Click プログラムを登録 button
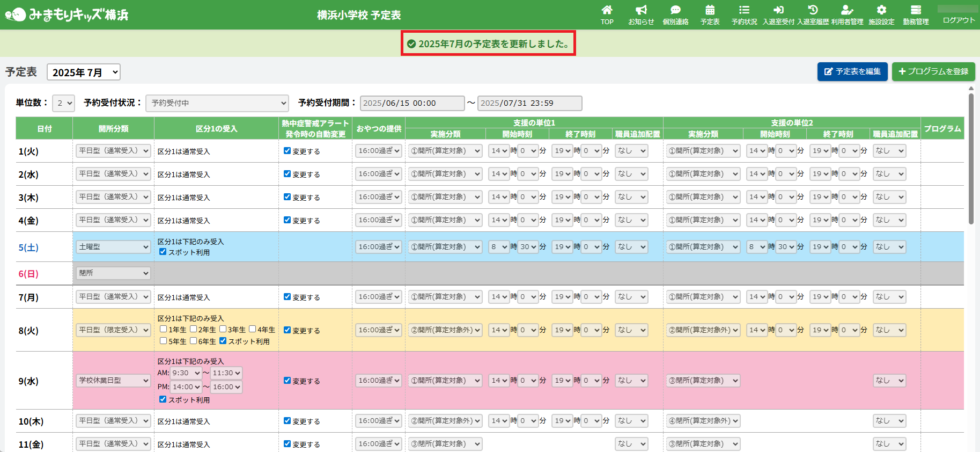This screenshot has height=452, width=980. 933,71
